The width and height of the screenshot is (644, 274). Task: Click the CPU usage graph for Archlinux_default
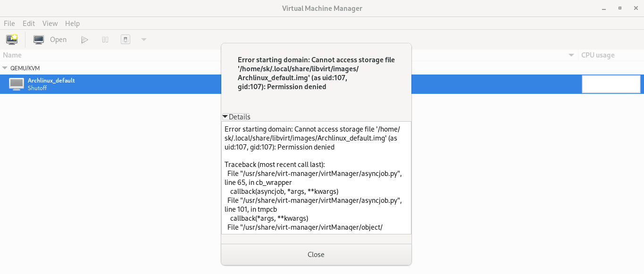pyautogui.click(x=611, y=84)
